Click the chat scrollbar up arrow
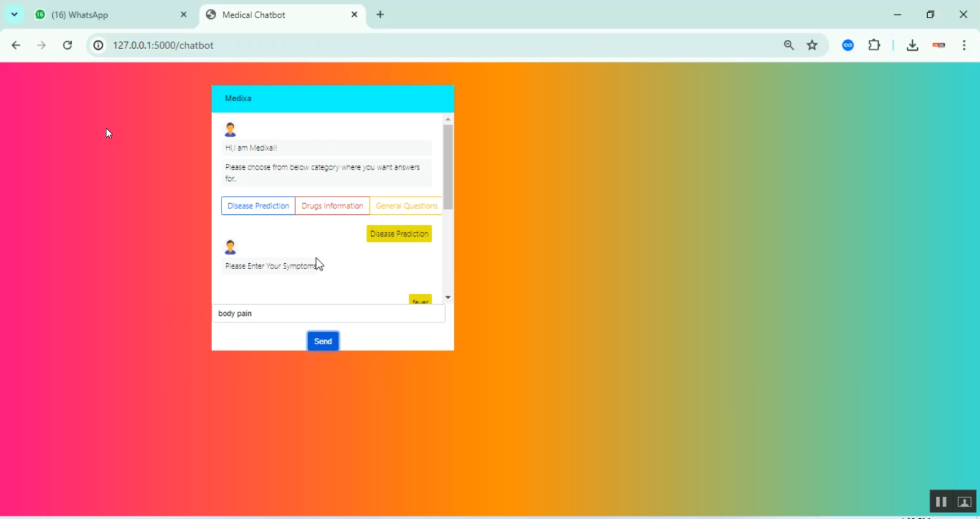The height and width of the screenshot is (519, 980). click(448, 119)
